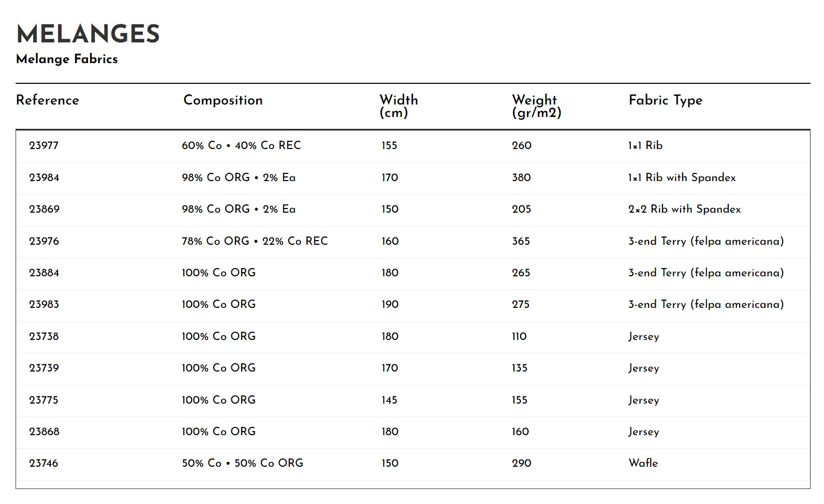The width and height of the screenshot is (824, 504).
Task: Open reference 23738 Jersey fabric
Action: (413, 337)
